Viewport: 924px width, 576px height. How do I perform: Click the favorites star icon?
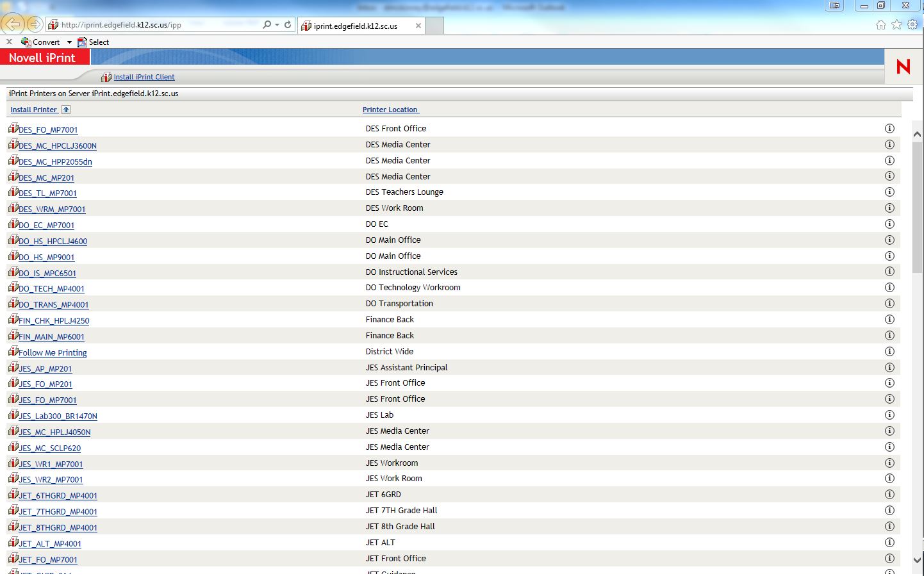coord(896,24)
